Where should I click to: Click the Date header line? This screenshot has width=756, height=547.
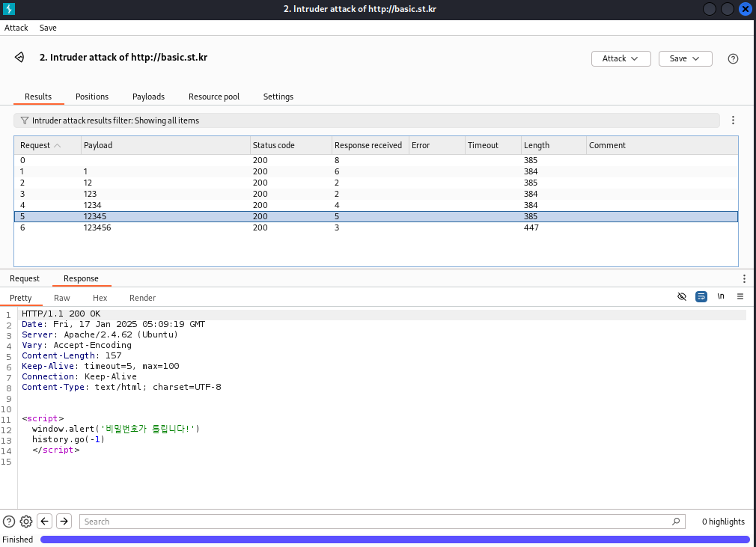pos(113,324)
